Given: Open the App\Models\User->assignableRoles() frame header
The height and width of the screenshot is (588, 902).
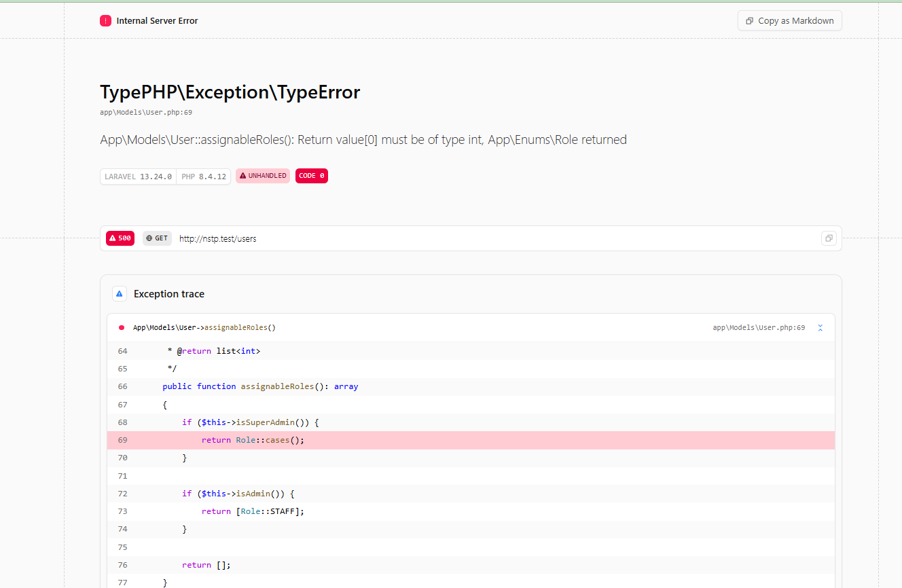Looking at the screenshot, I should point(471,328).
